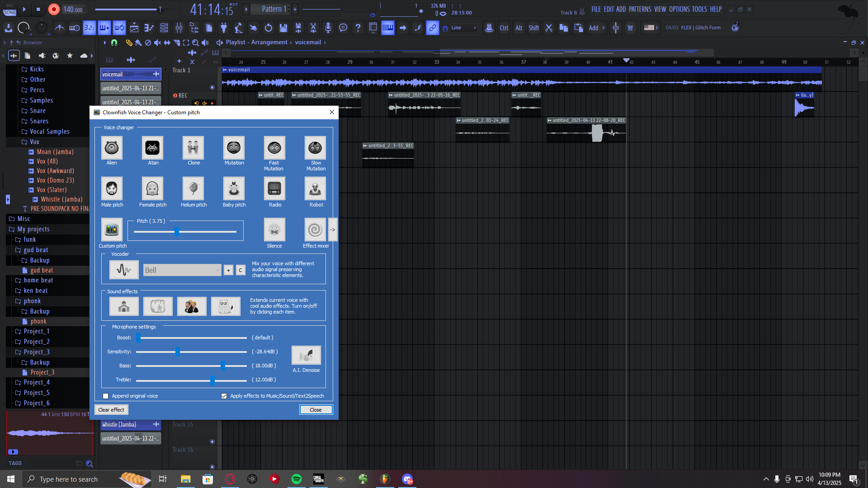Check Append original voice checkbox
Screen dimensions: 868x488
[106, 396]
